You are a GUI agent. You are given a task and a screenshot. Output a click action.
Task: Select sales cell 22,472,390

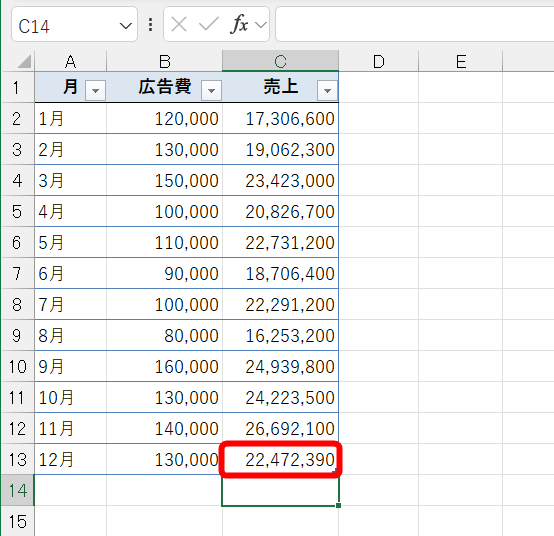click(281, 459)
